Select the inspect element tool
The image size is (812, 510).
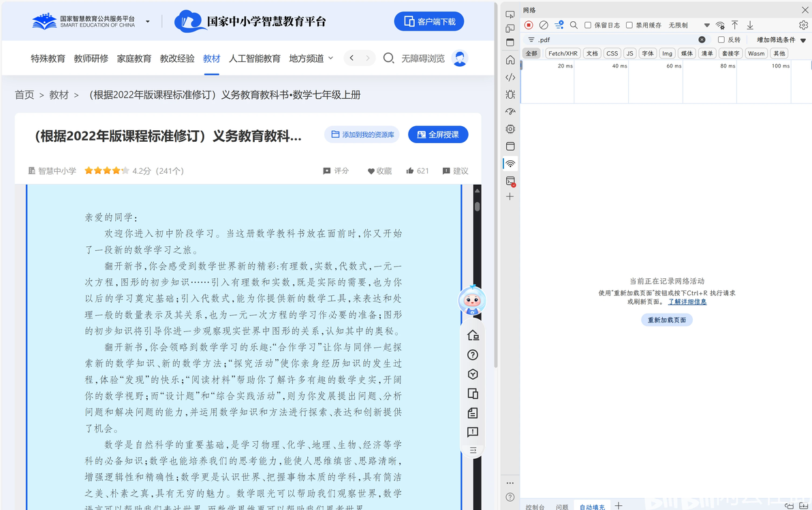point(510,14)
